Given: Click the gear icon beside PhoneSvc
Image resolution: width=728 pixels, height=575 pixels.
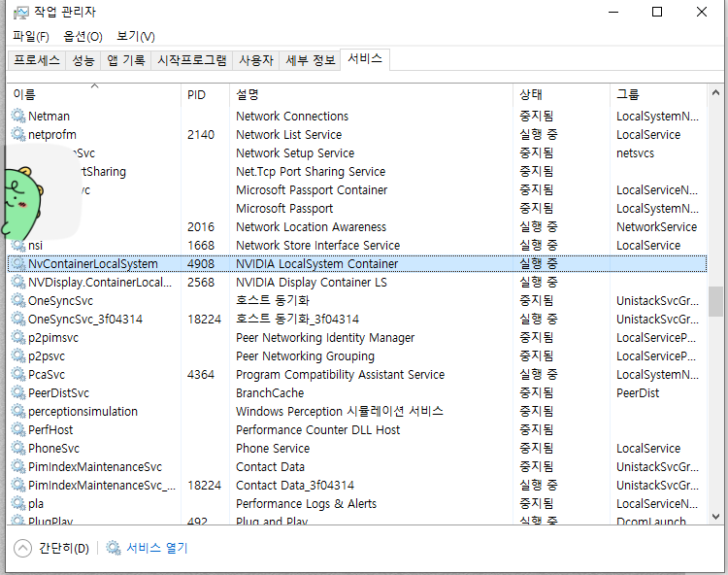Looking at the screenshot, I should [18, 448].
